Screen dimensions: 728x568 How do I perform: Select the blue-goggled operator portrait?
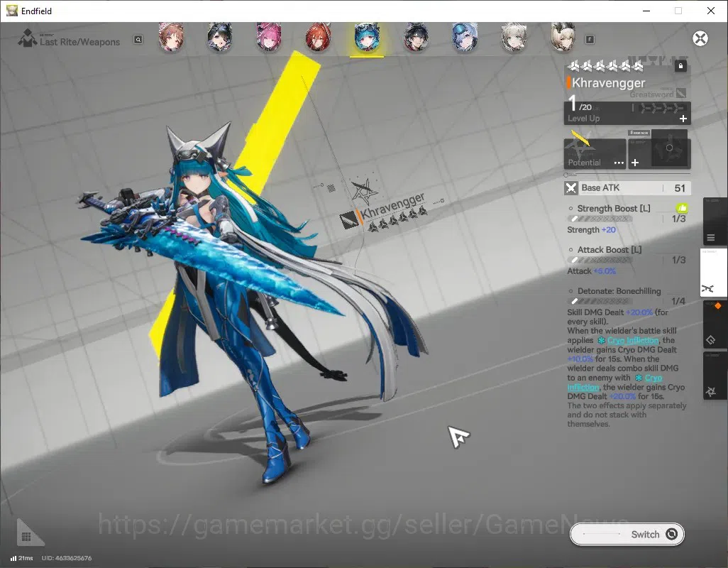click(465, 37)
